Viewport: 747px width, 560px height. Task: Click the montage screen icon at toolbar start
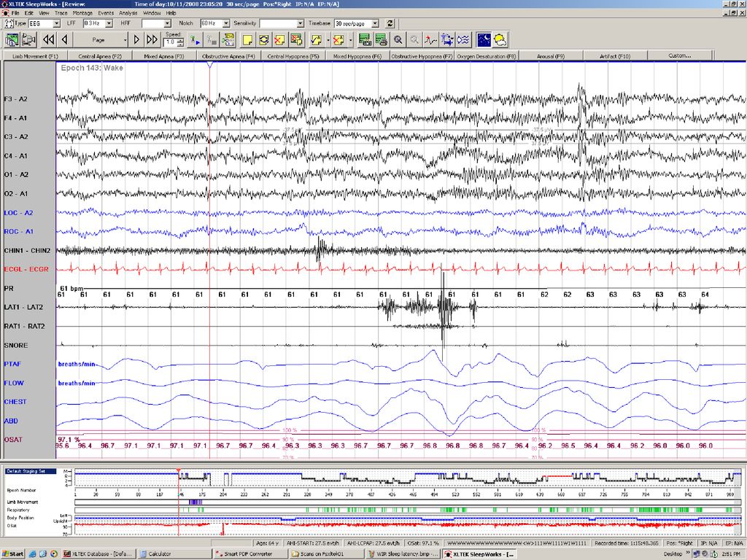click(12, 40)
